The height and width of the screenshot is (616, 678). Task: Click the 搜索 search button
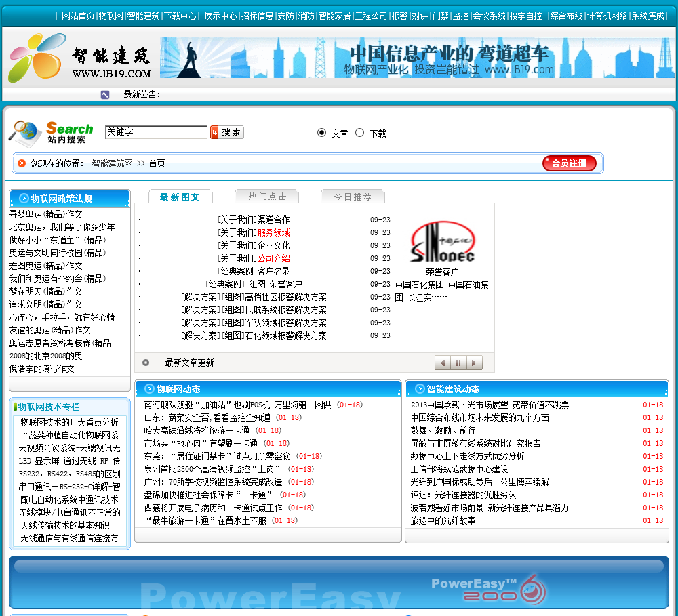coord(227,132)
